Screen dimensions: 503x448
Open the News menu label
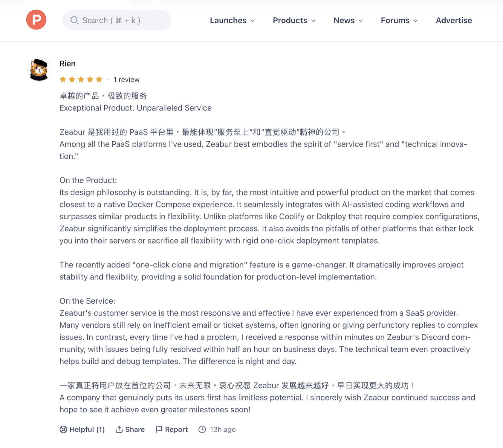point(344,20)
